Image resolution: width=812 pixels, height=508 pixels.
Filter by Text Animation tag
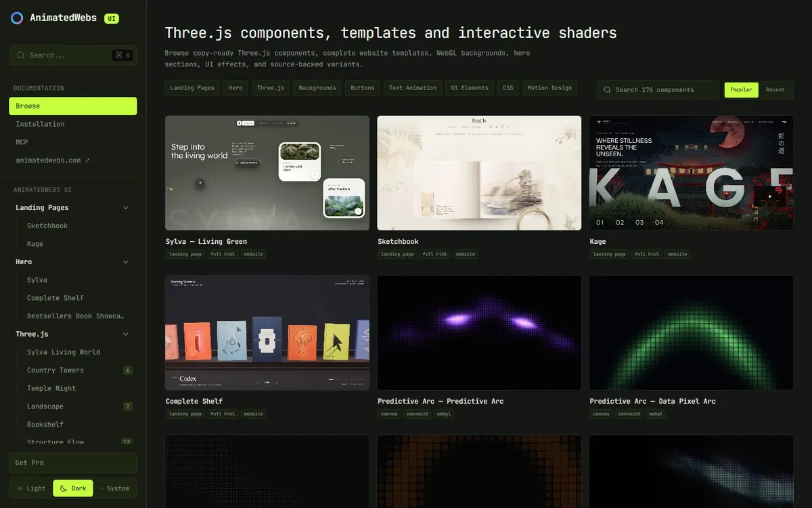[x=413, y=88]
